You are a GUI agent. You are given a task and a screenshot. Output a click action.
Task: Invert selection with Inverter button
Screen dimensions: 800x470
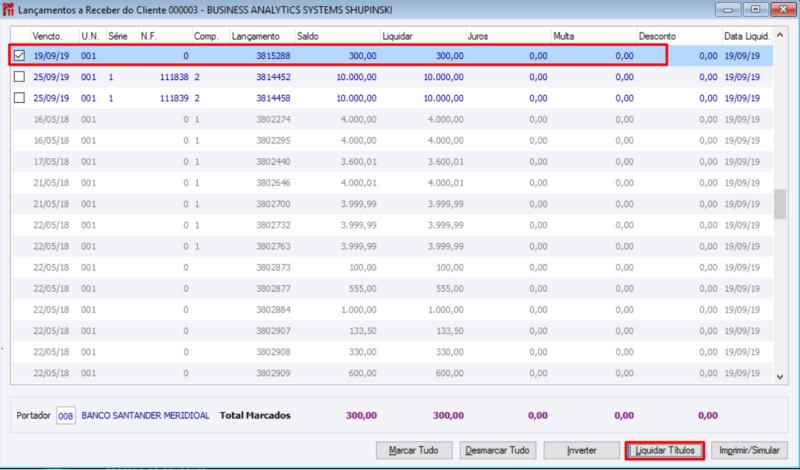[582, 451]
